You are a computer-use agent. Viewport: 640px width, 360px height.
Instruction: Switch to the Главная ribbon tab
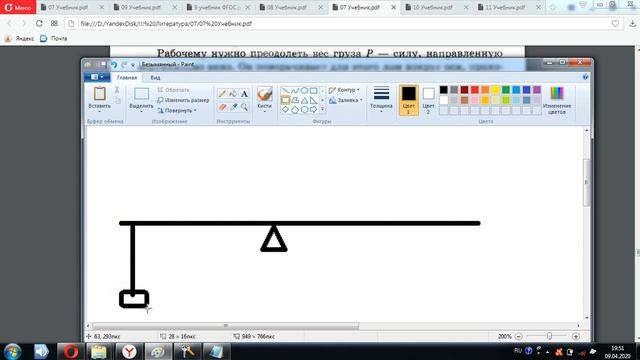[127, 77]
